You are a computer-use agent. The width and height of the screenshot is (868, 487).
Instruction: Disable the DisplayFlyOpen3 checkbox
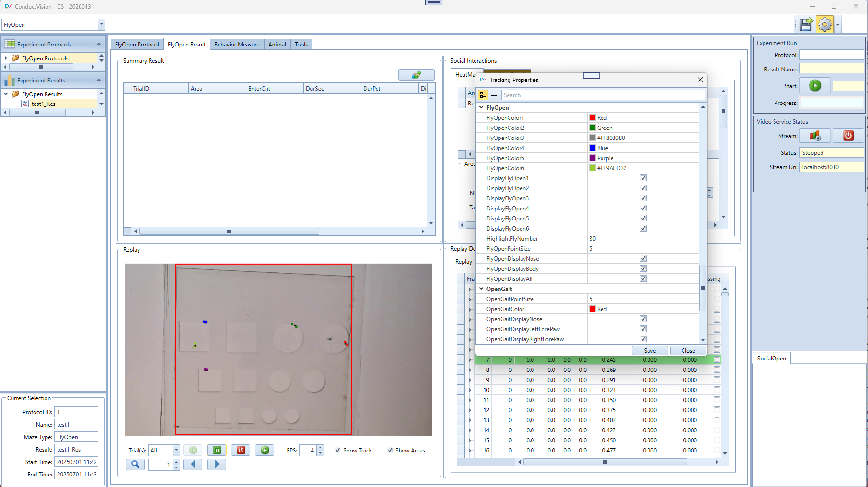[643, 198]
